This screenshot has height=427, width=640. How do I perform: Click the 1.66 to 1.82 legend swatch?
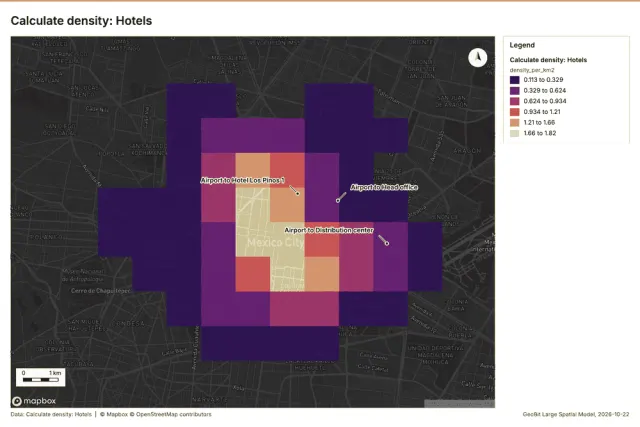coord(515,133)
